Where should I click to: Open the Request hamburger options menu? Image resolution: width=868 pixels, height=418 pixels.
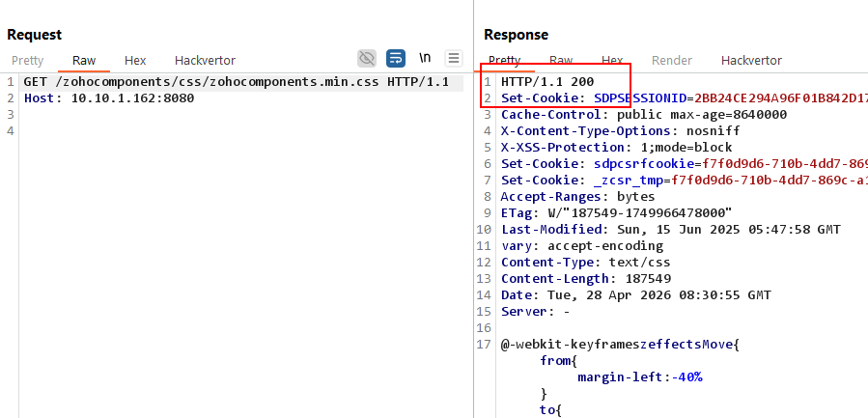click(x=454, y=58)
